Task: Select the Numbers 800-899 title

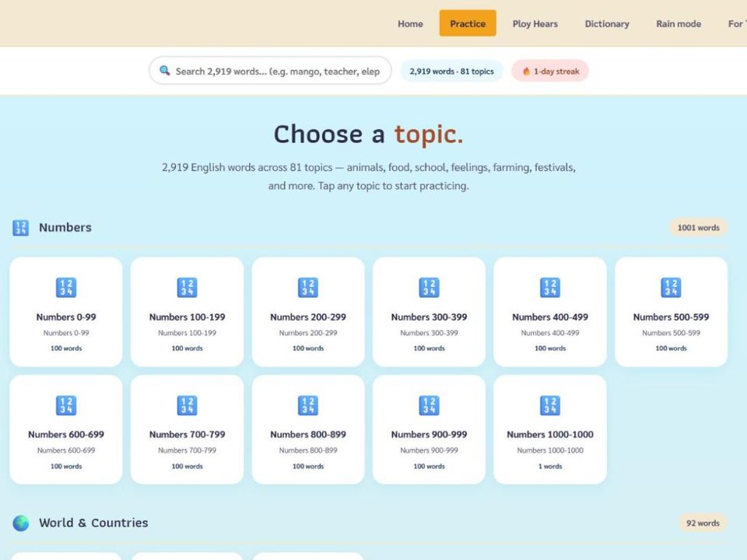Action: coord(308,435)
